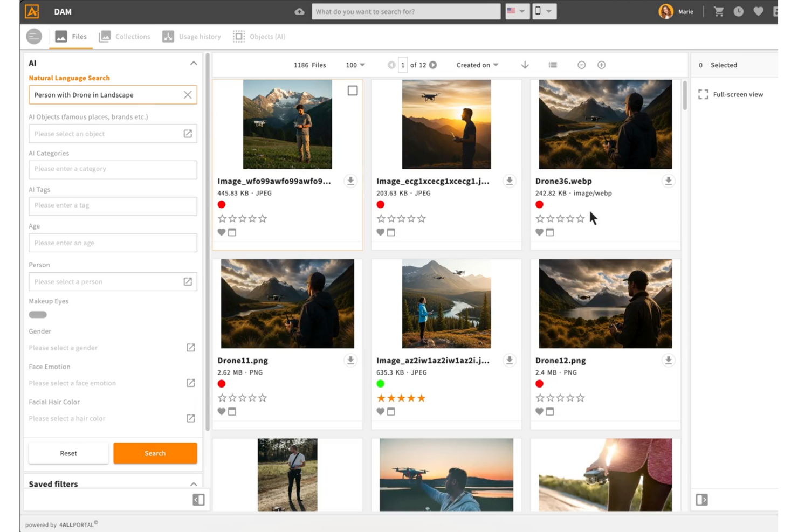
Task: Download Image_wfo99awfo99awfo9 file
Action: pos(350,181)
